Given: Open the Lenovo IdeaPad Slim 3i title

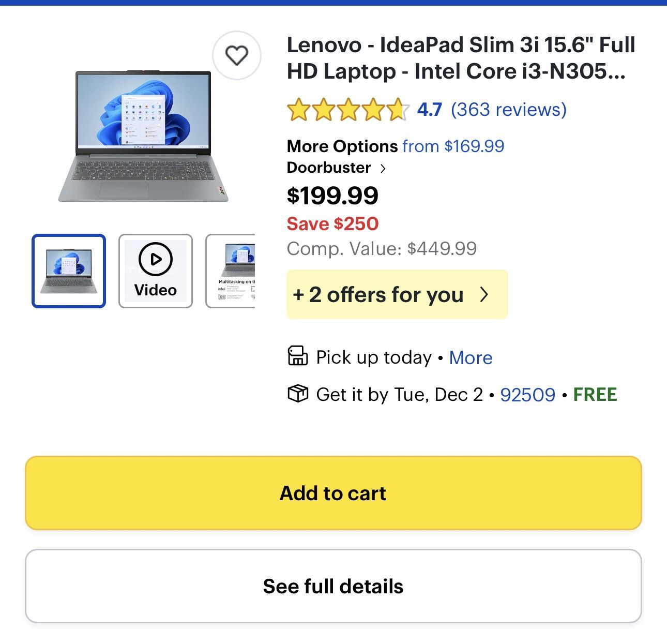Looking at the screenshot, I should [x=460, y=58].
